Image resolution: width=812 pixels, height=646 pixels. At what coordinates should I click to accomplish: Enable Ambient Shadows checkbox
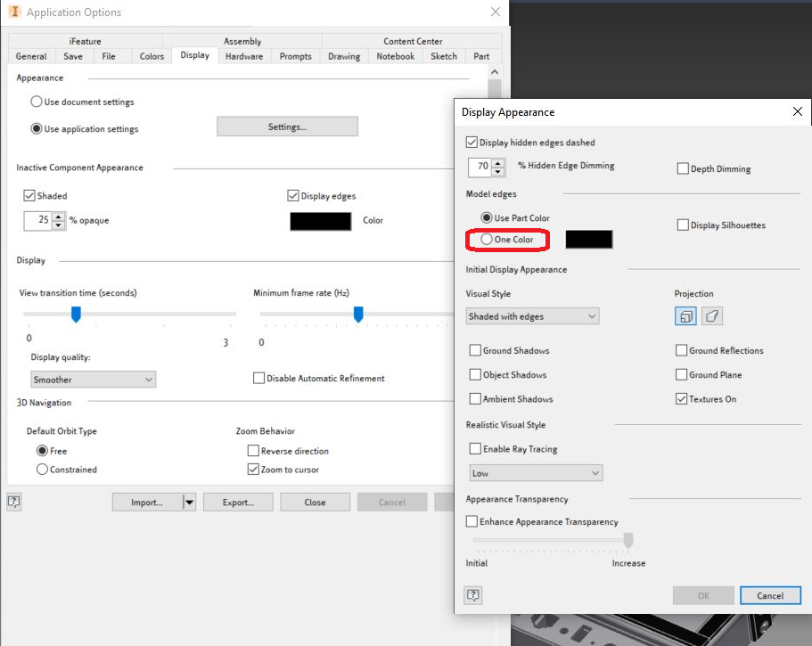(475, 399)
